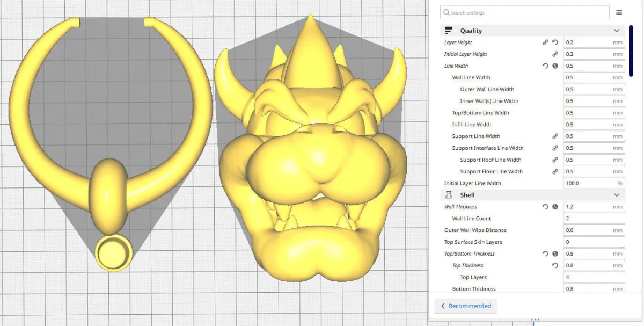644x326 pixels.
Task: Edit the Outer Wall Line Width value
Action: pyautogui.click(x=594, y=89)
